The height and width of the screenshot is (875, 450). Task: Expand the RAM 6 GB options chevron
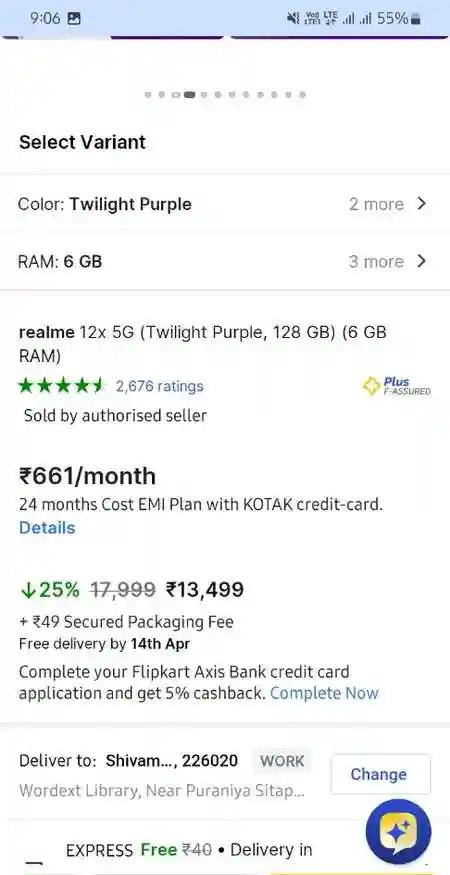click(422, 261)
